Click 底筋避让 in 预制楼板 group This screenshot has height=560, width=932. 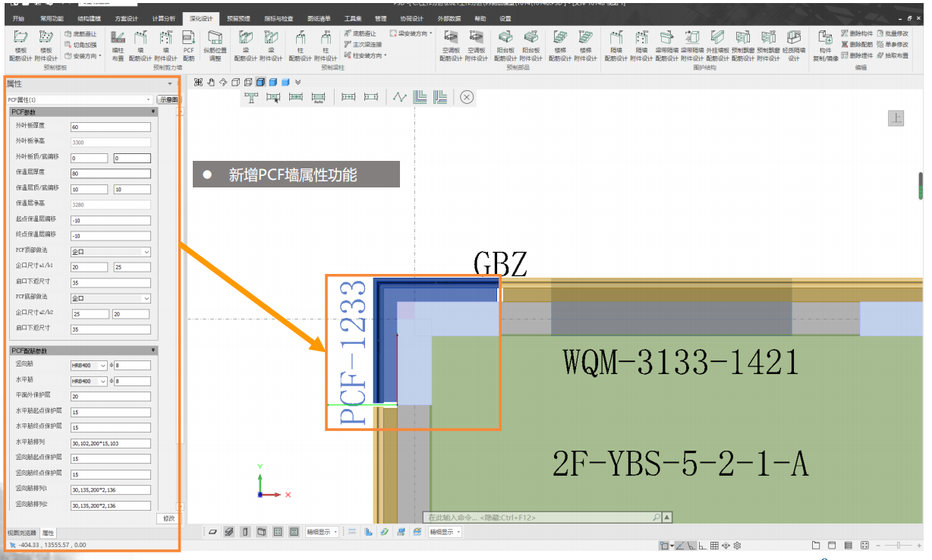80,34
